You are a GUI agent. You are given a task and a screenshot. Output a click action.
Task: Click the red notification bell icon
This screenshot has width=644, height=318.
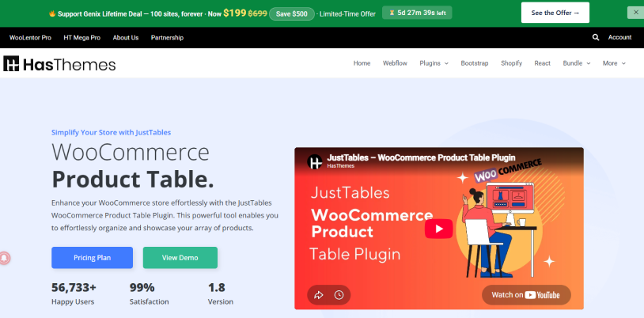[5, 258]
